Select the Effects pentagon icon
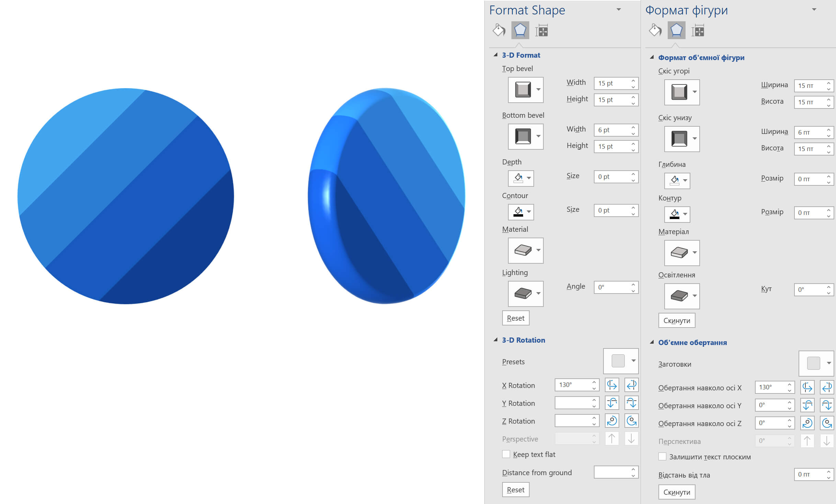 [x=520, y=30]
